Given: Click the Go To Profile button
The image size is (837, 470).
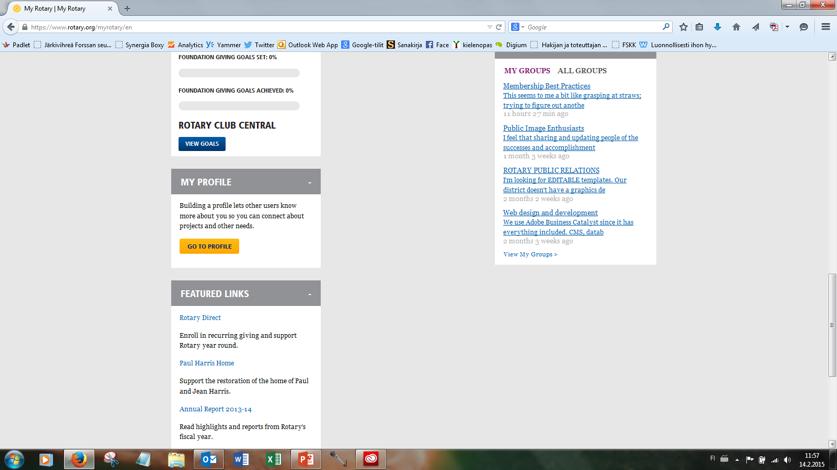Looking at the screenshot, I should (x=209, y=246).
